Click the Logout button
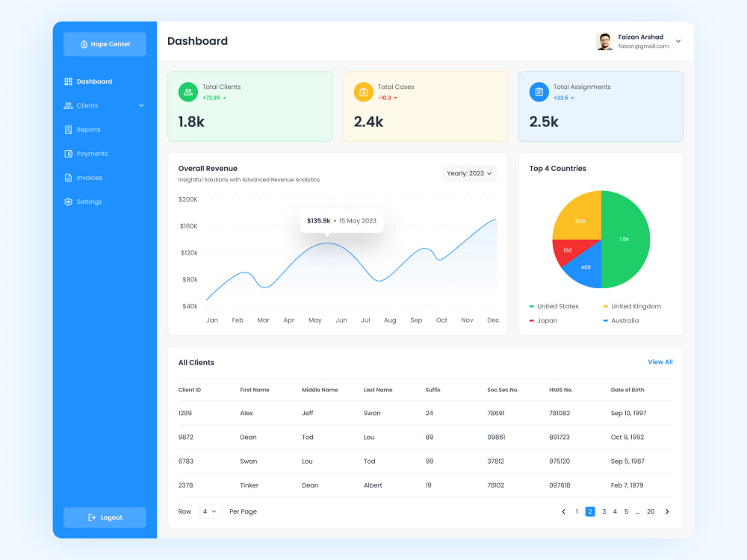 105,517
